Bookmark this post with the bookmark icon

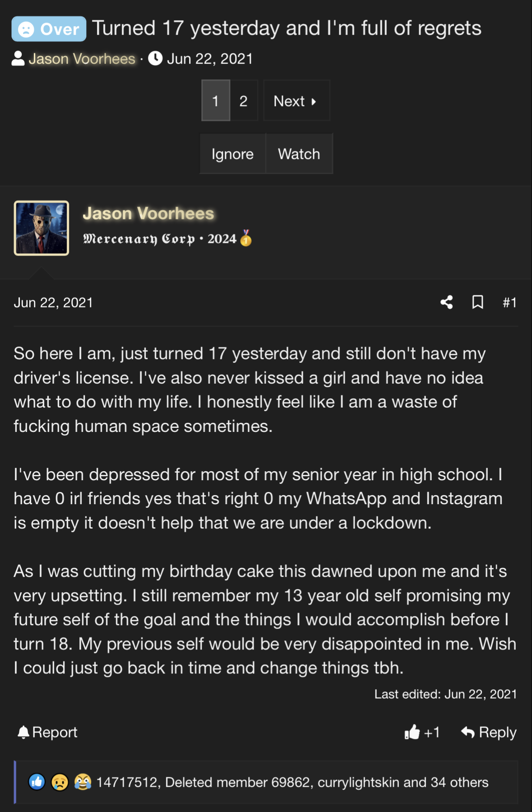477,302
